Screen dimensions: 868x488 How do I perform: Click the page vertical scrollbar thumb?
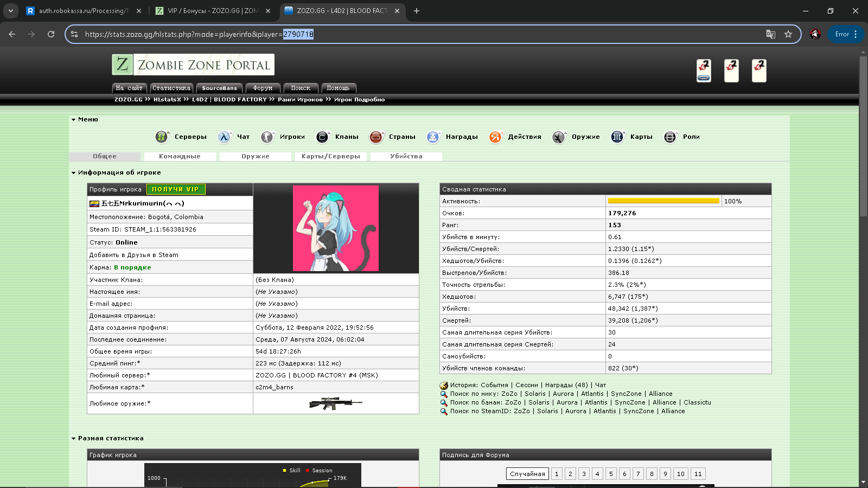click(863, 136)
